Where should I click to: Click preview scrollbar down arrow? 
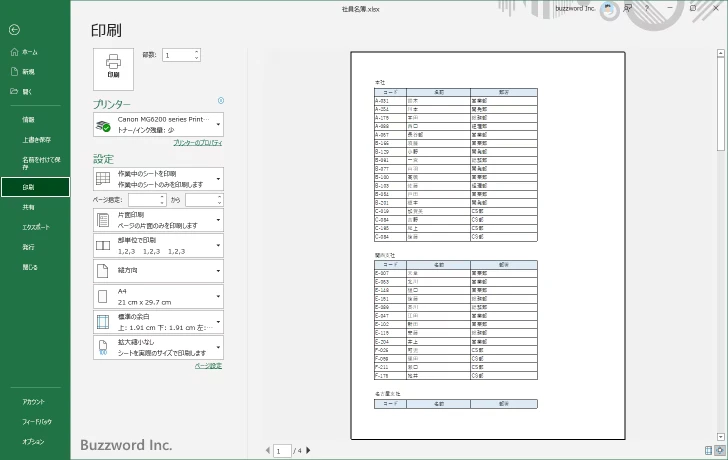(x=721, y=437)
